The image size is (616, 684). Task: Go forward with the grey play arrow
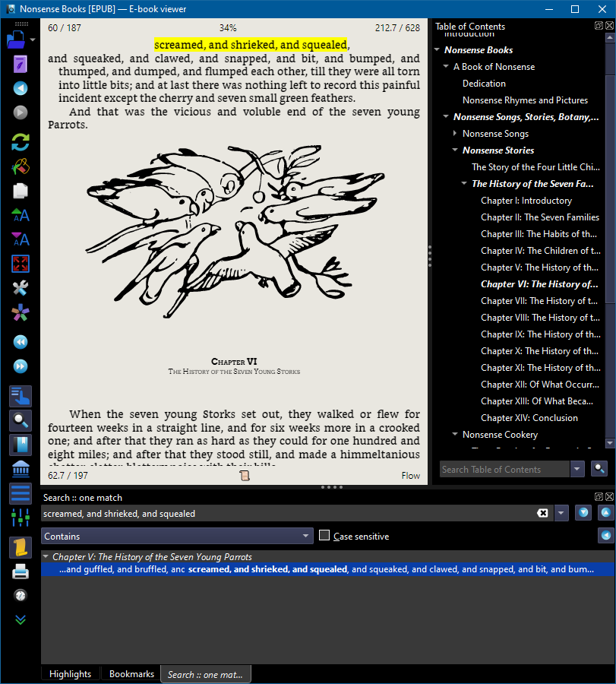[x=20, y=112]
